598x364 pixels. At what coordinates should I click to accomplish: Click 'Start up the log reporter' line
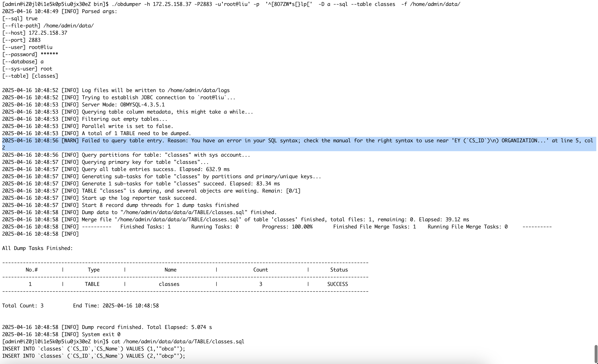[99, 198]
